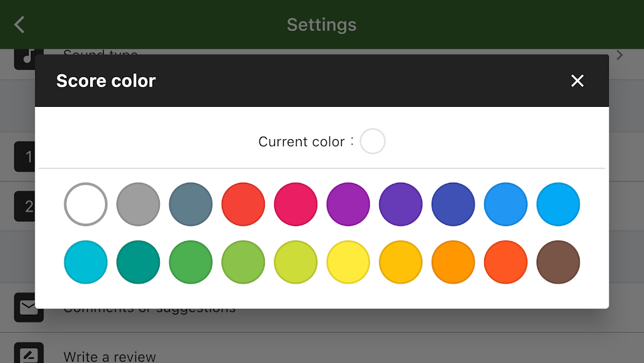Pick the teal color swatch
Screen dimensions: 644x363
point(138,262)
